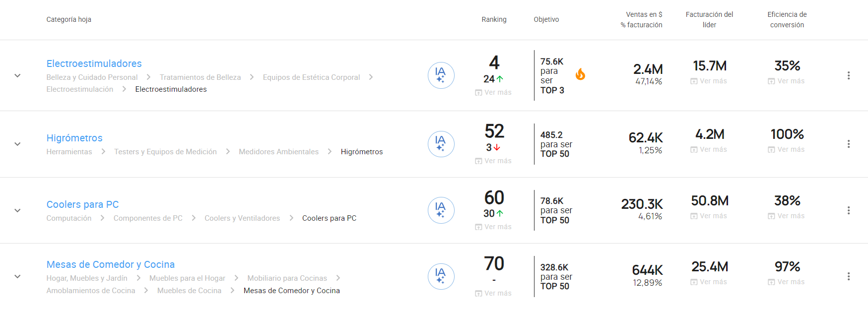Open three-dot menu for Coolers para PC row
This screenshot has height=309, width=868.
tap(848, 210)
